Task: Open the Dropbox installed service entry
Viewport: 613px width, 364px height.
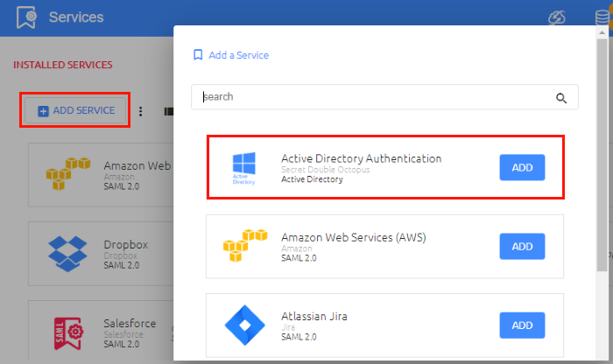Action: click(x=101, y=254)
